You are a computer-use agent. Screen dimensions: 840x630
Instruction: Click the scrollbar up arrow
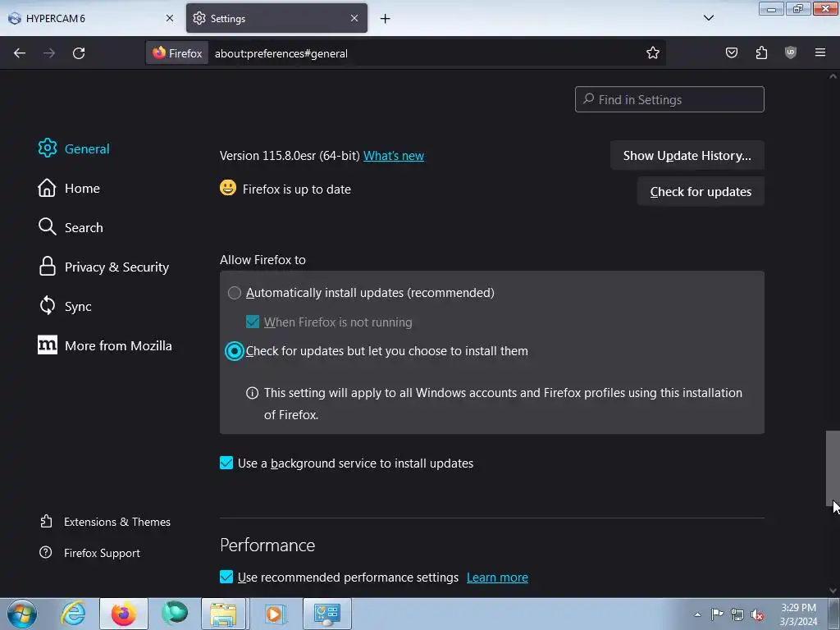(833, 76)
